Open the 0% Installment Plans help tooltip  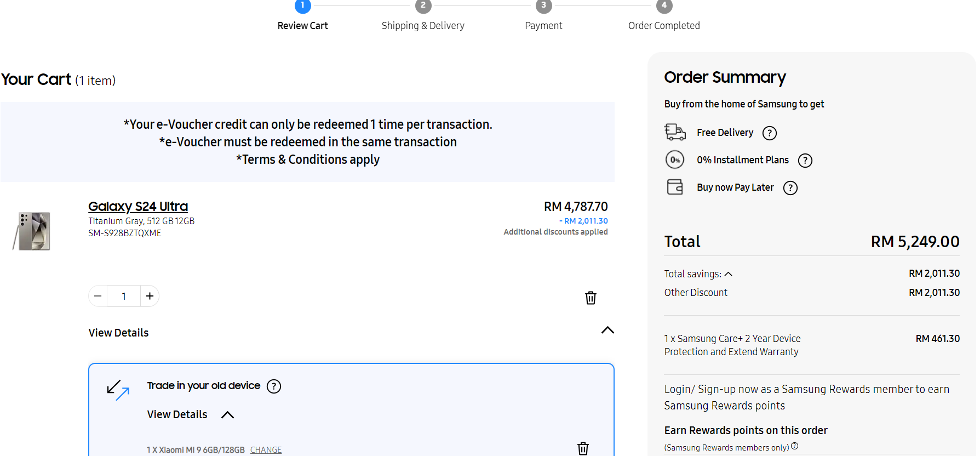coord(805,161)
